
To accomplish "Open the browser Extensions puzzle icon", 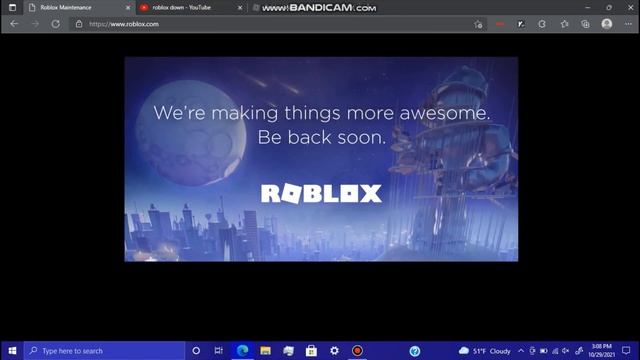I will point(542,24).
